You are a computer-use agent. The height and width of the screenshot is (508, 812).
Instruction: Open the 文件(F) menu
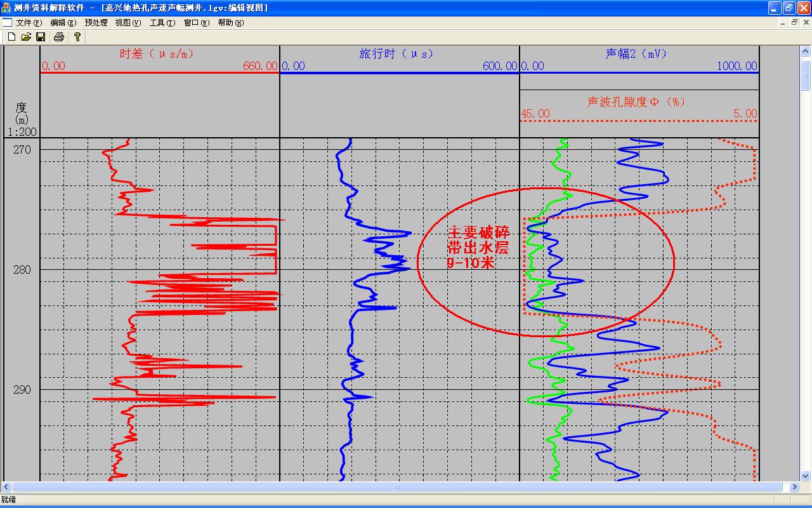pos(29,23)
